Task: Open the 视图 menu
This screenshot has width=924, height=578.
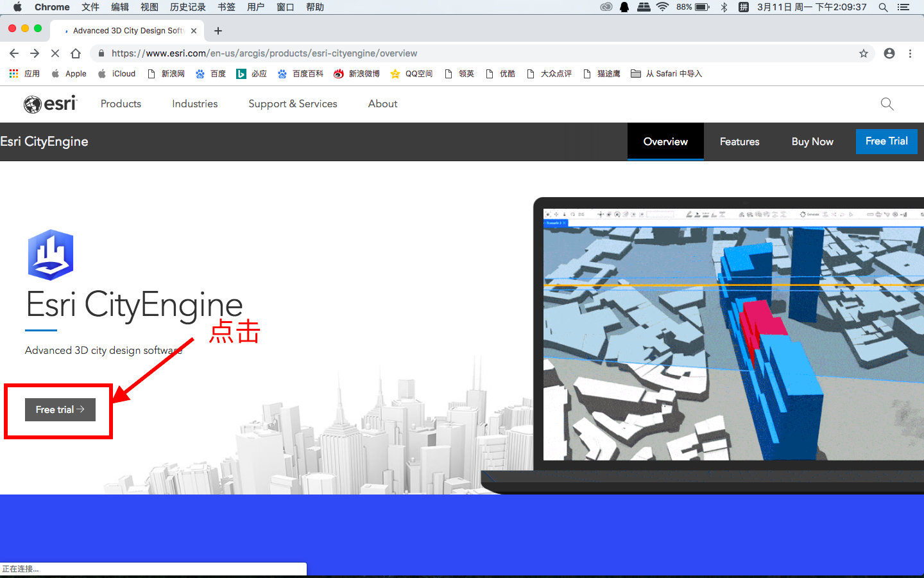Action: (150, 7)
